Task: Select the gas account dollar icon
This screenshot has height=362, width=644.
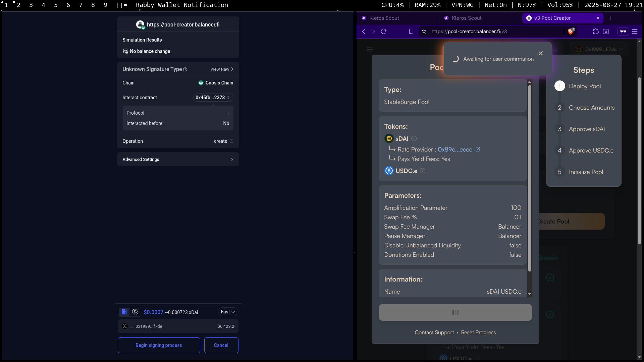Action: [135, 312]
